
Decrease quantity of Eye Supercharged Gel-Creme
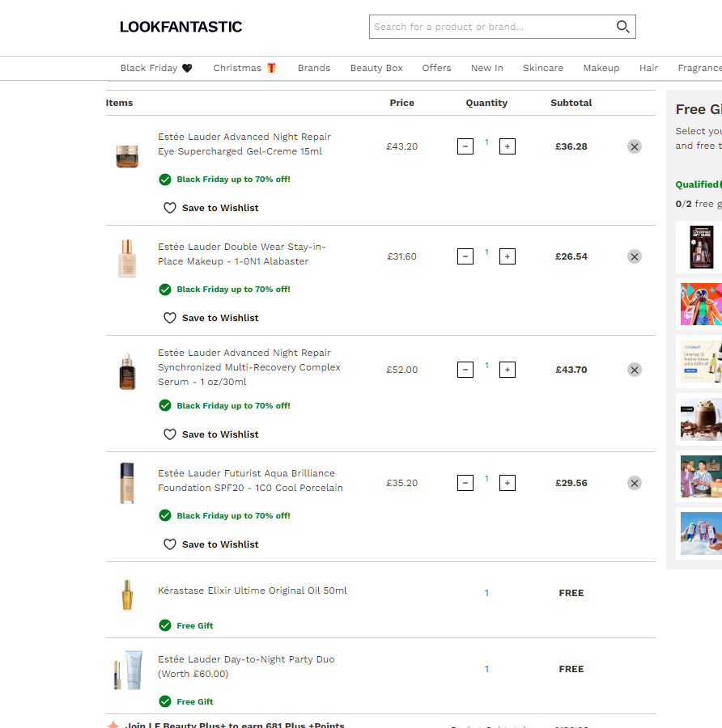[x=465, y=146]
